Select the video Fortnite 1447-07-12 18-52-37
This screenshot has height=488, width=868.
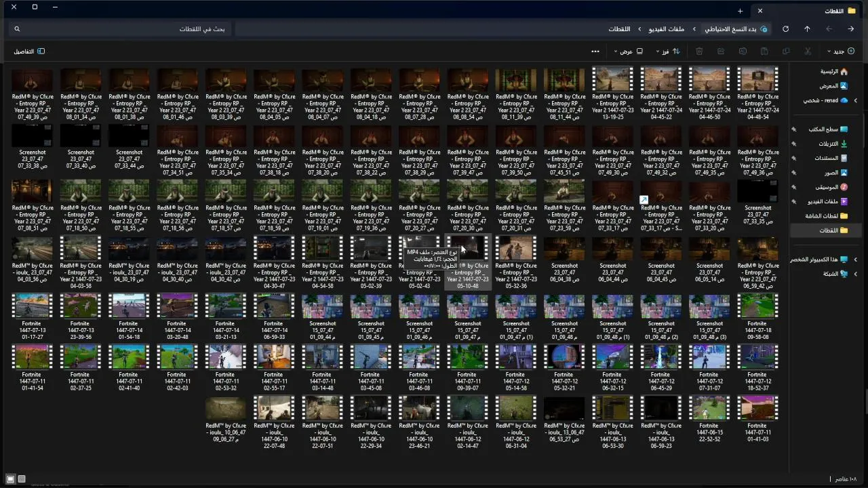point(757,367)
